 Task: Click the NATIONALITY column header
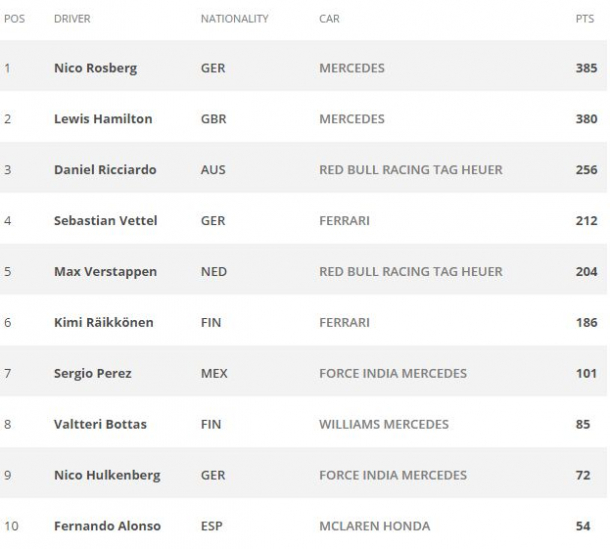(x=234, y=19)
